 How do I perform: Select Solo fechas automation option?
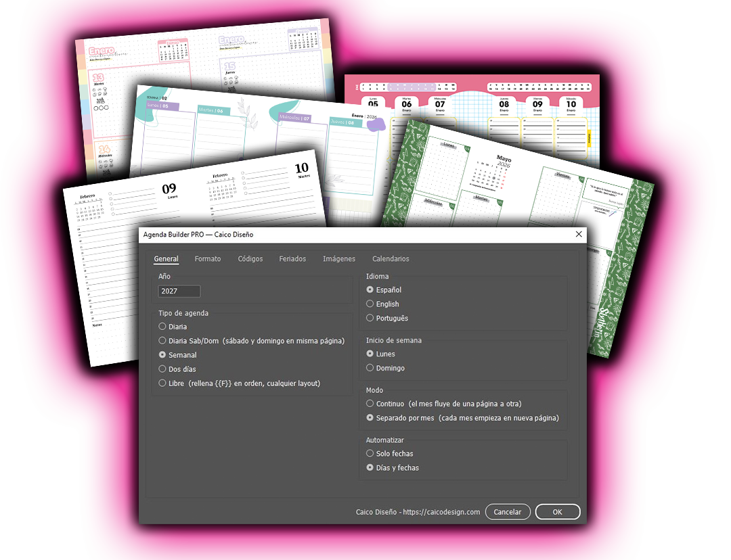coord(390,453)
